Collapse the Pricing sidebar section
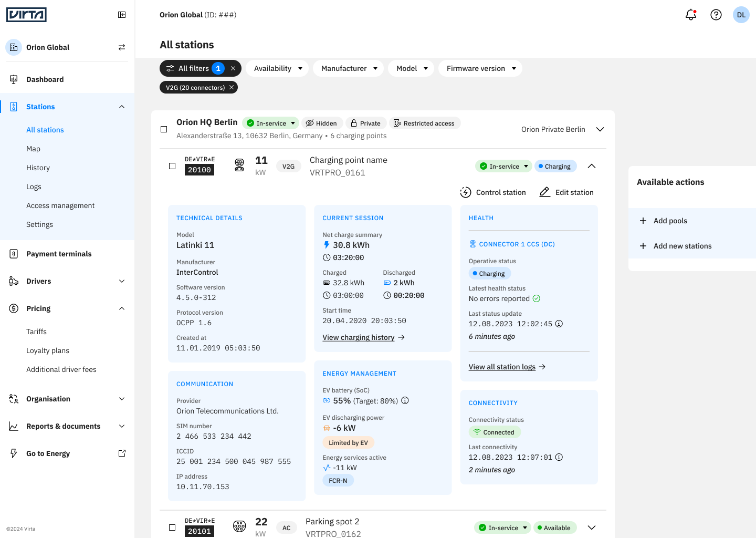756x538 pixels. point(122,308)
